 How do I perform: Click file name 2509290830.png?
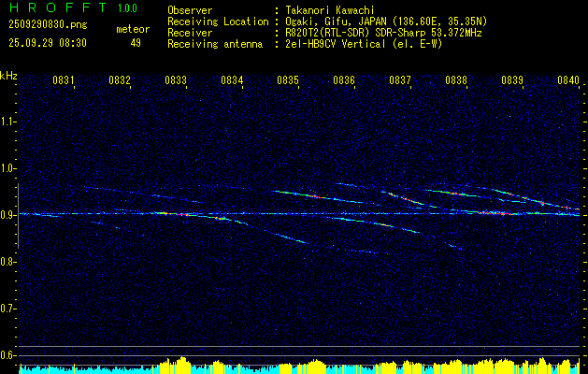coord(48,25)
